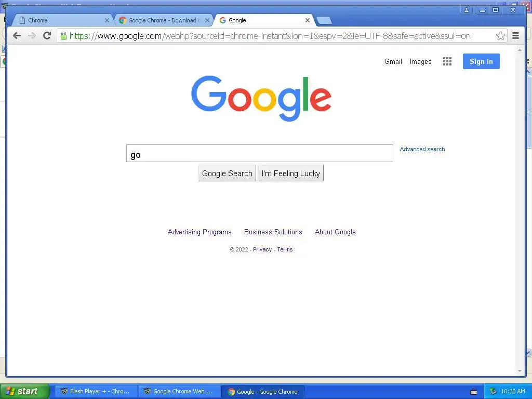This screenshot has width=532, height=399.
Task: Go back using the browser back arrow
Action: [x=17, y=36]
